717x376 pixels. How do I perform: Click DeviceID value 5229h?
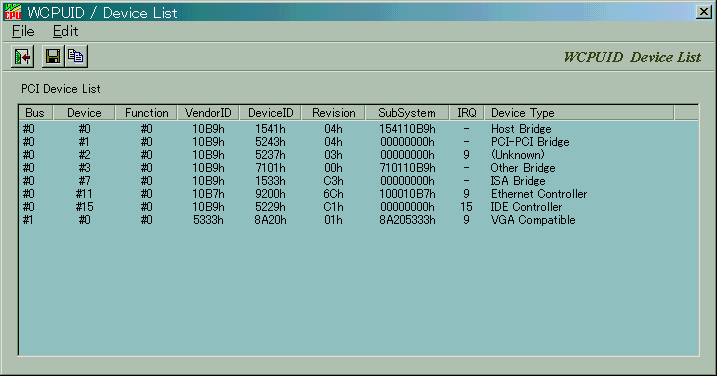pos(270,207)
